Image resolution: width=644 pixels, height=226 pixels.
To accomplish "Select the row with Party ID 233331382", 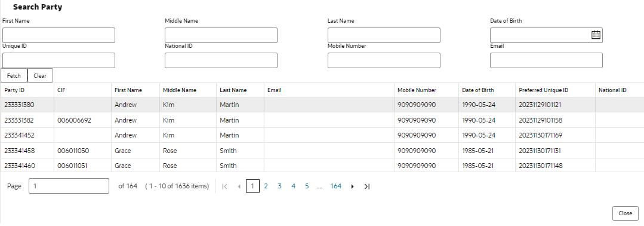I will 322,120.
